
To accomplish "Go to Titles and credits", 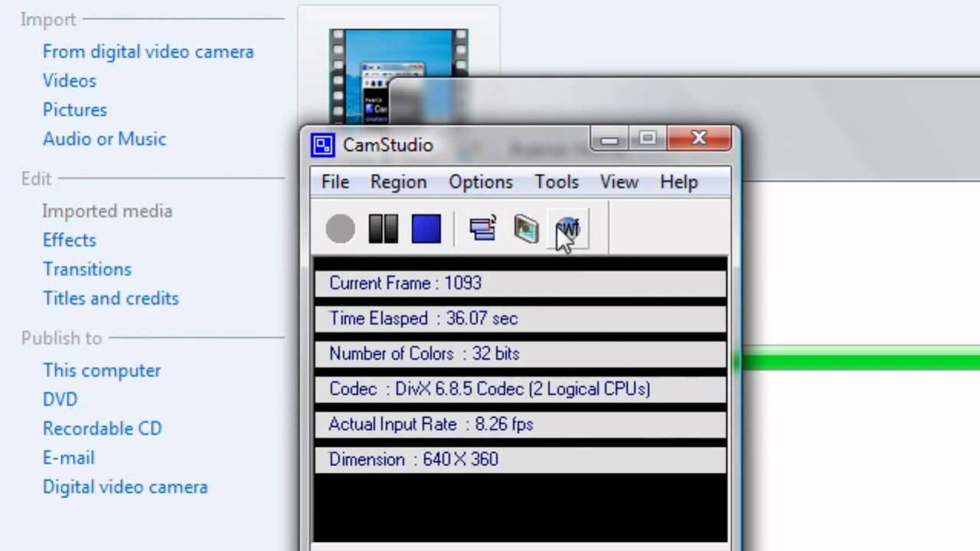I will 111,298.
